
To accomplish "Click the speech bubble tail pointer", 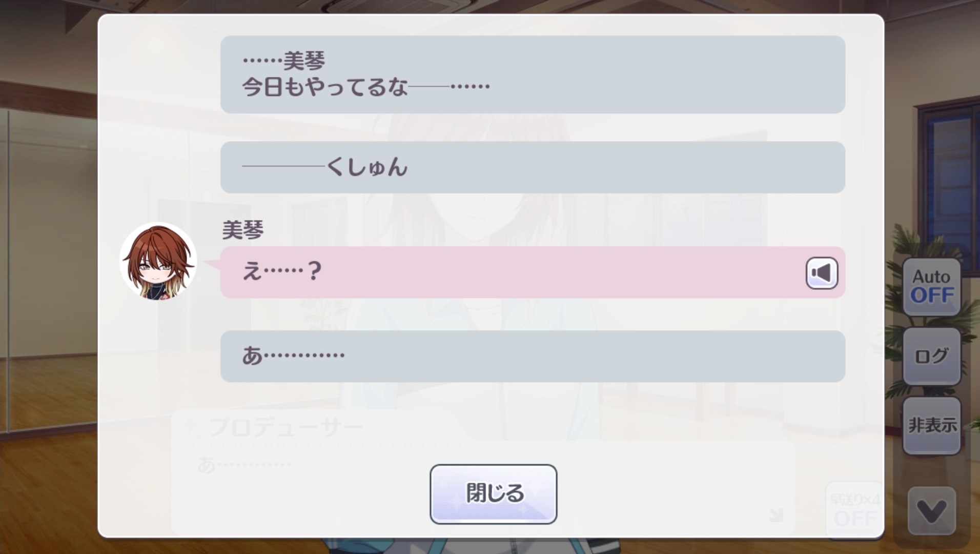I will pyautogui.click(x=212, y=265).
